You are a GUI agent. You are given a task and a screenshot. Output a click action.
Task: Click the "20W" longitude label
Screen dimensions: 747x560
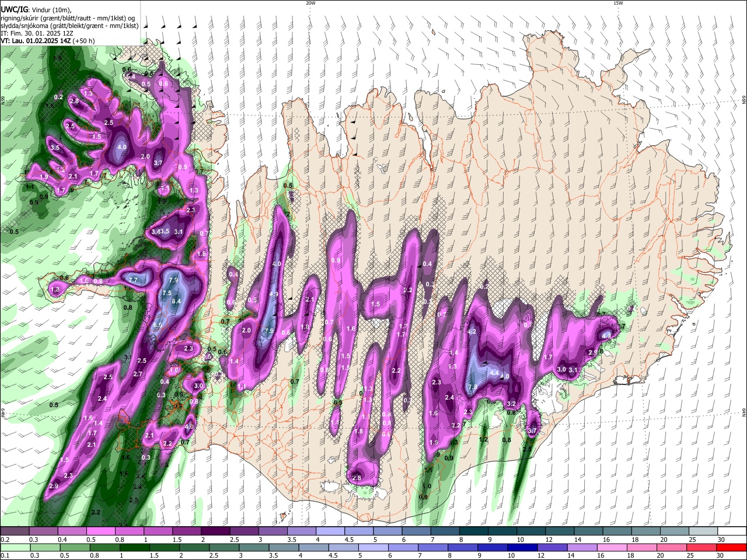coord(310,3)
